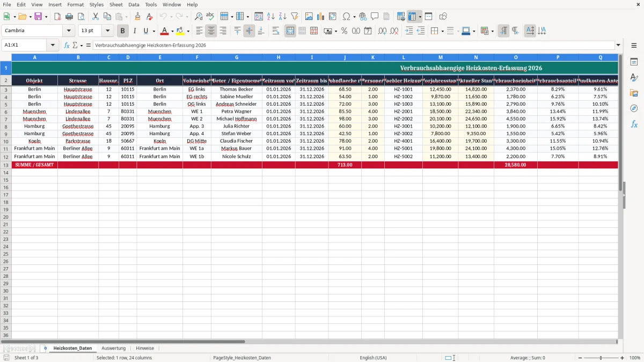Open the sidebar Gallery icon

click(x=634, y=93)
